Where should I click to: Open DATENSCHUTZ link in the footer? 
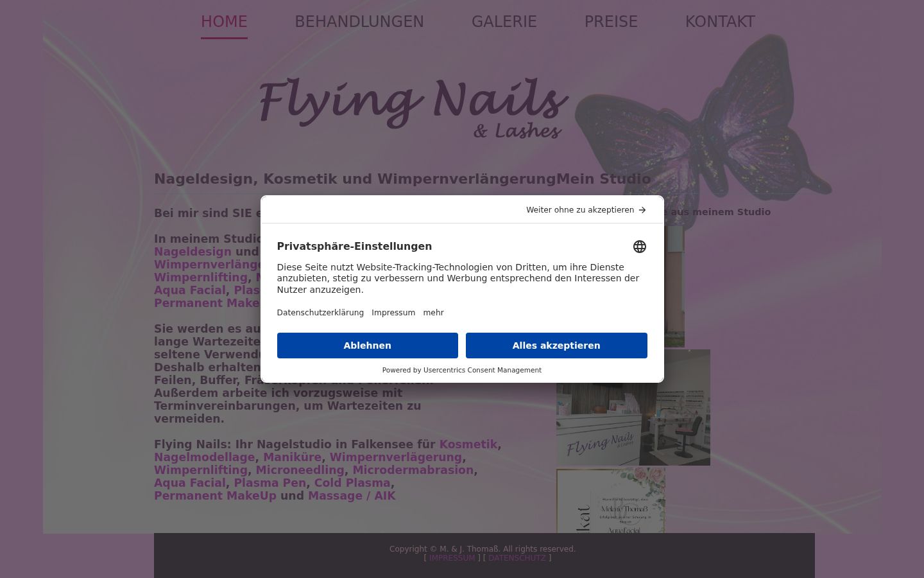point(517,558)
